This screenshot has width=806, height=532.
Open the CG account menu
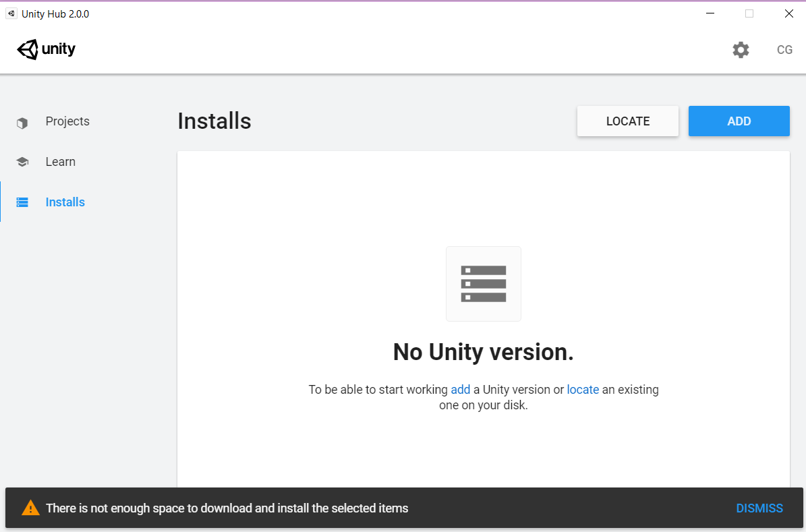[784, 50]
